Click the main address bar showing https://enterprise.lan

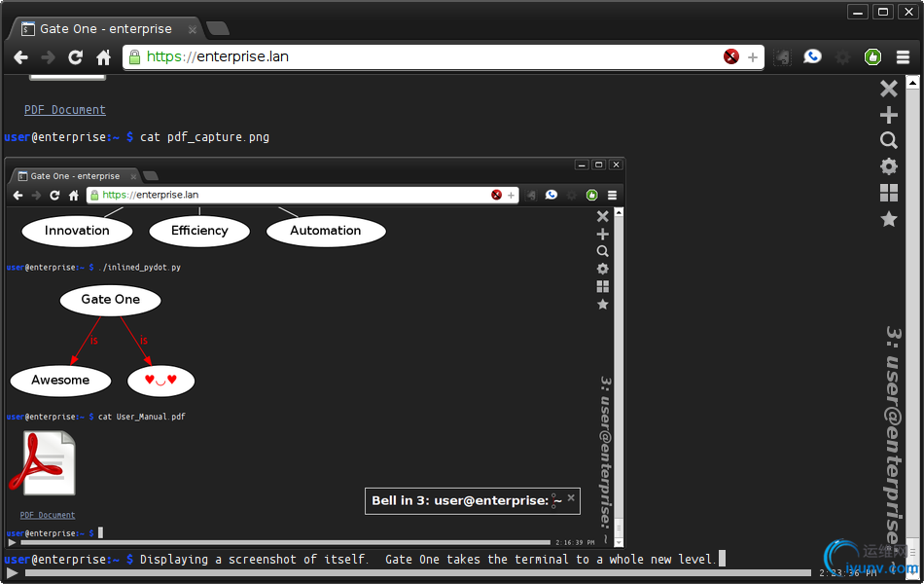[444, 57]
